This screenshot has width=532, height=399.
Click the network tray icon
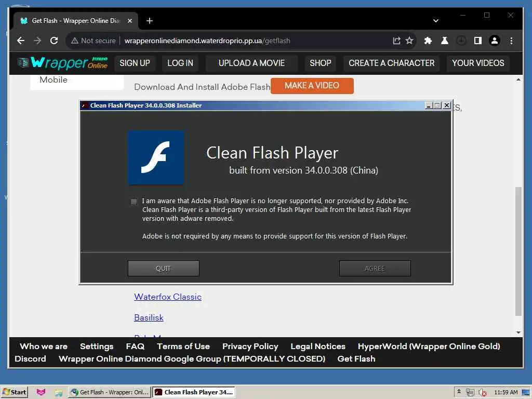click(470, 392)
